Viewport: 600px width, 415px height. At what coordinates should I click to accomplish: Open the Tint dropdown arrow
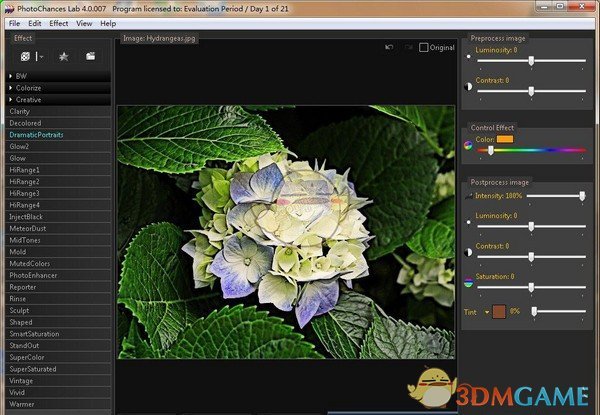[x=486, y=312]
